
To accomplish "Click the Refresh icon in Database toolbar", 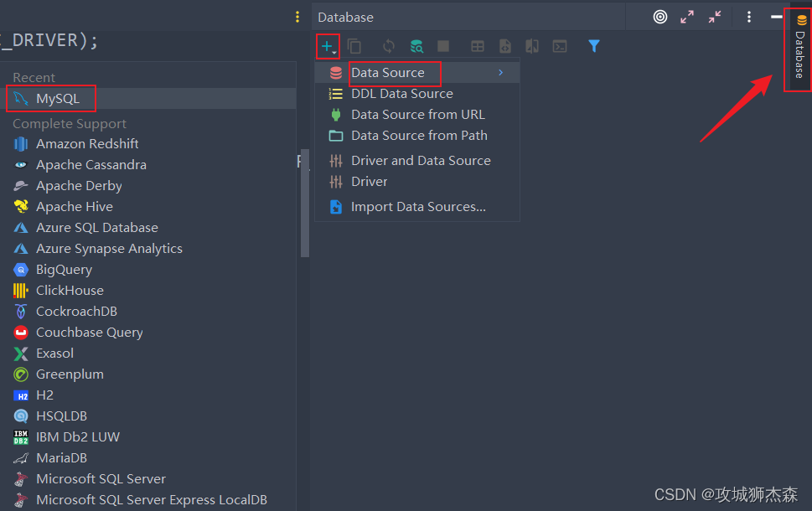I will coord(388,47).
